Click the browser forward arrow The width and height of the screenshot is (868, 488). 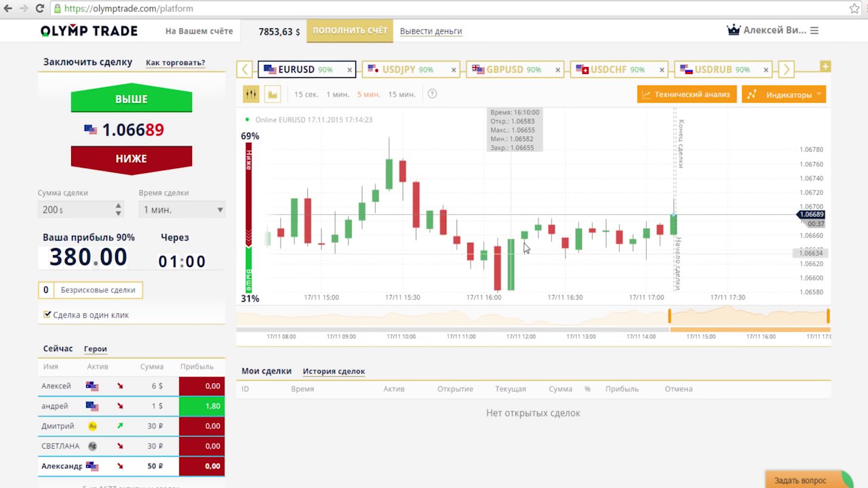[24, 9]
